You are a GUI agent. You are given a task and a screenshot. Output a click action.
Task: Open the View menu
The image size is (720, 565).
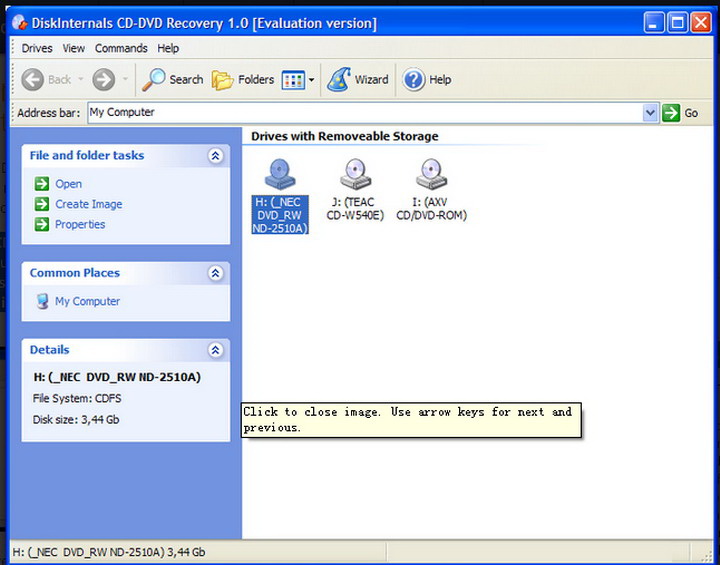pos(73,48)
